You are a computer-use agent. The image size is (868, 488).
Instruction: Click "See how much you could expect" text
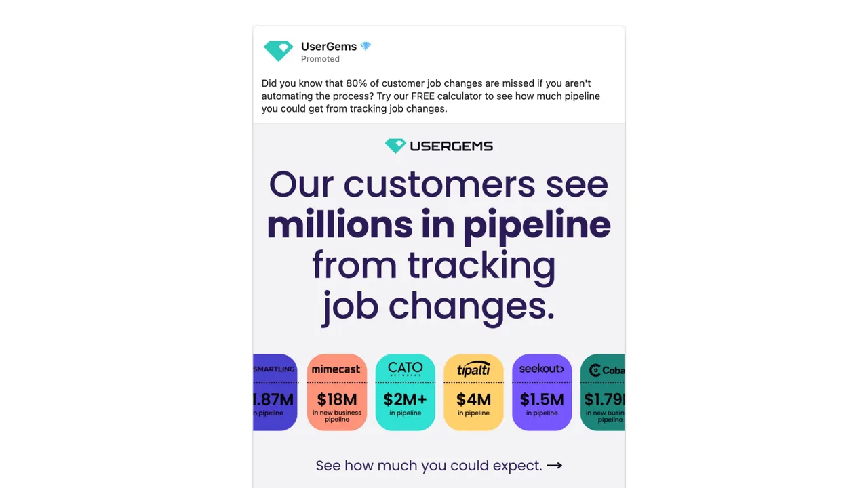click(x=429, y=466)
